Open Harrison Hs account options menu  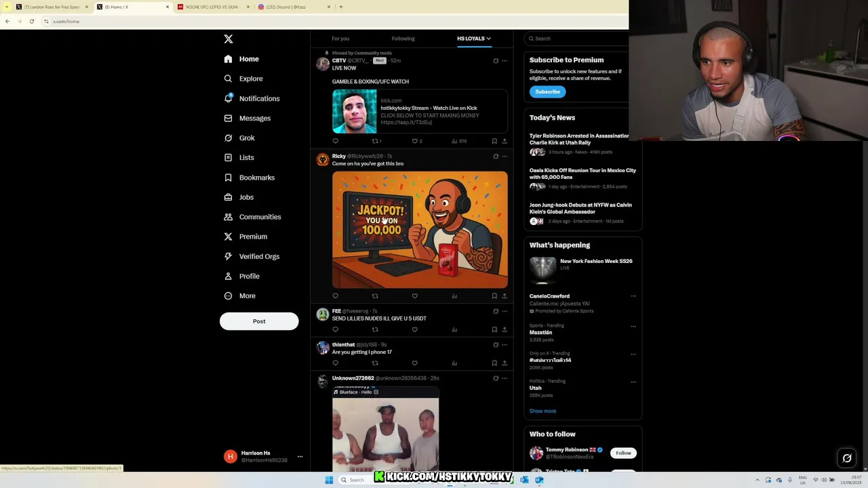(x=300, y=457)
